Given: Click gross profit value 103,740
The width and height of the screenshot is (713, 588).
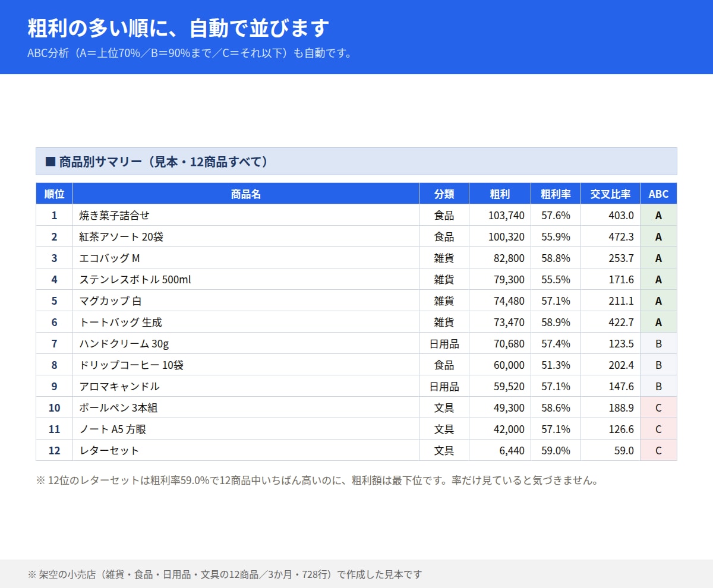Looking at the screenshot, I should [x=500, y=215].
